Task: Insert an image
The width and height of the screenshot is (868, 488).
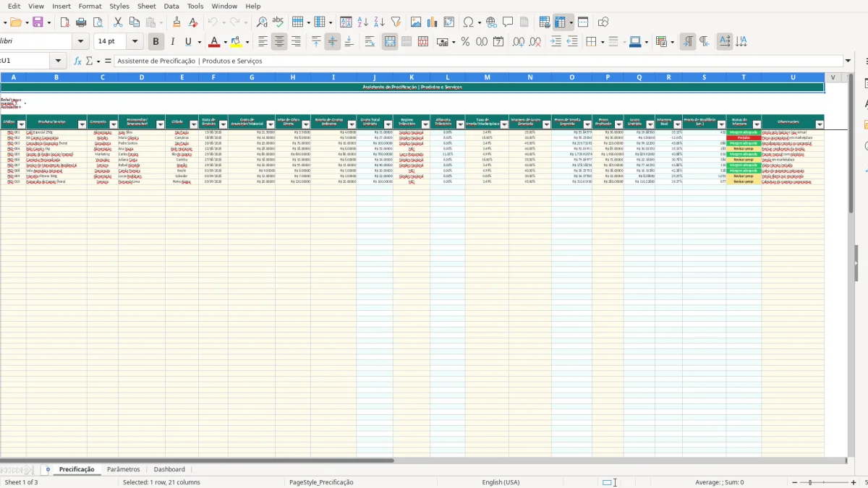Action: [x=416, y=22]
